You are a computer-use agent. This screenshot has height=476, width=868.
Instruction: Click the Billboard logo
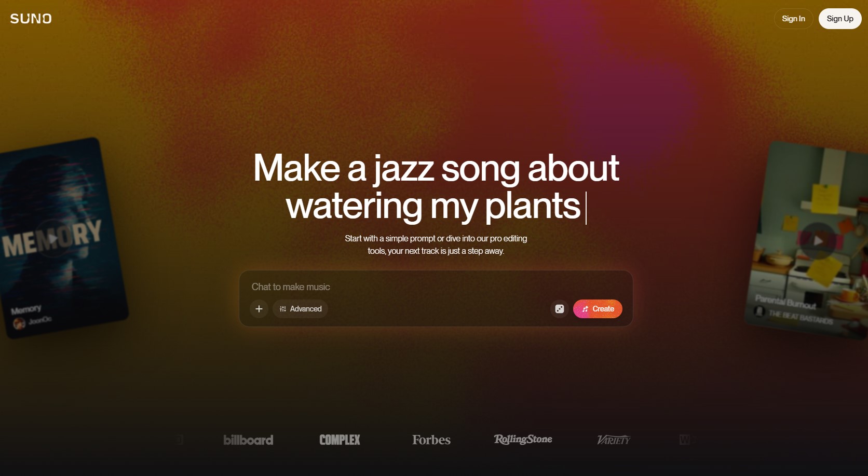(x=248, y=440)
